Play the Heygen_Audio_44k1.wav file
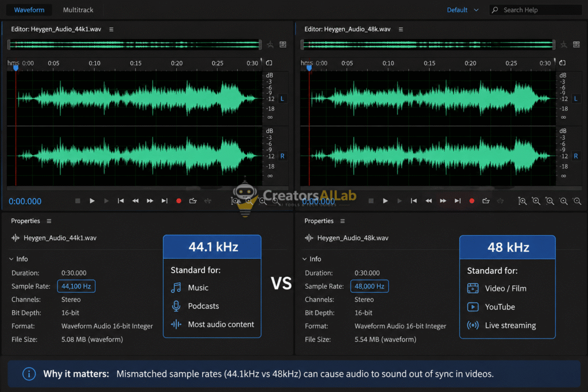Image resolution: width=588 pixels, height=392 pixels. tap(92, 201)
